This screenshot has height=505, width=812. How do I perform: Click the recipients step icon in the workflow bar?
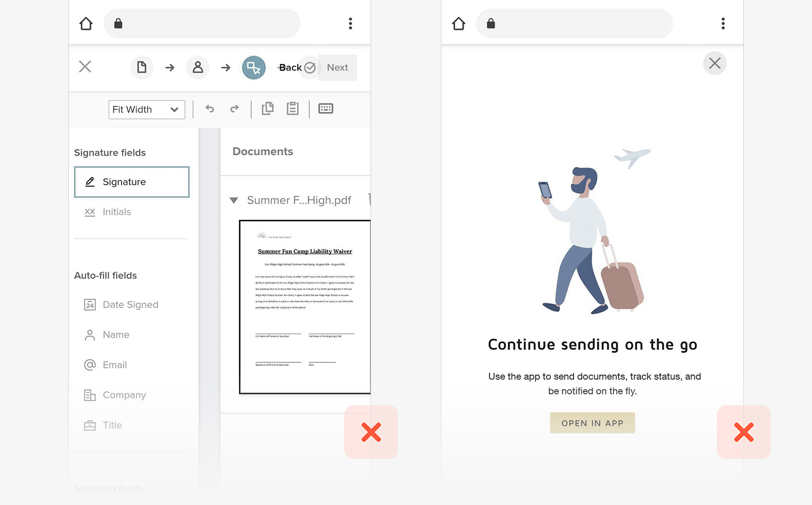click(x=197, y=67)
